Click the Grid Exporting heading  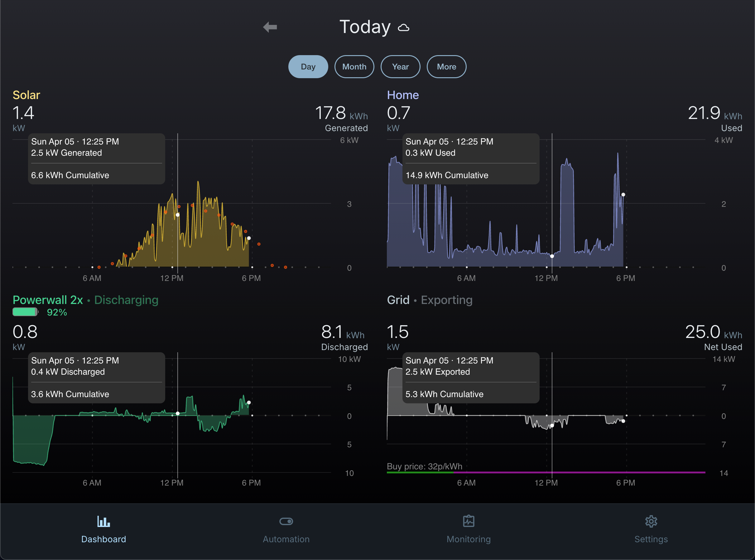click(429, 300)
